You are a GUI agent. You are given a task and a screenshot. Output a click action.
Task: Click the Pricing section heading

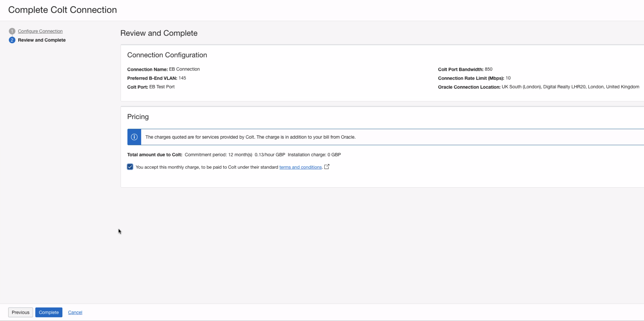(138, 116)
